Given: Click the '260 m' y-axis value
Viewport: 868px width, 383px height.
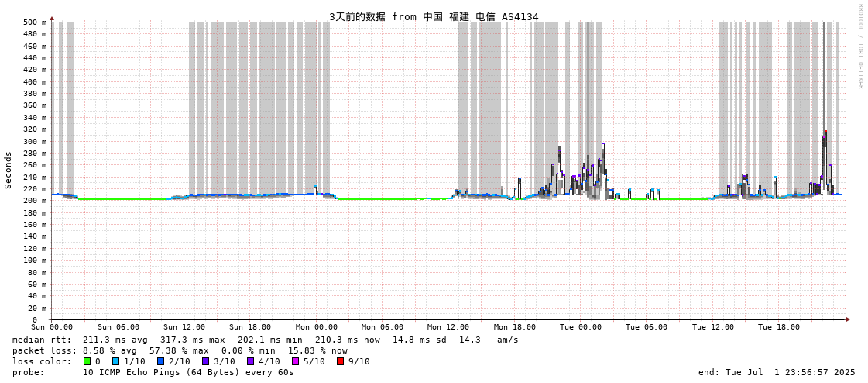Looking at the screenshot, I should pos(36,165).
